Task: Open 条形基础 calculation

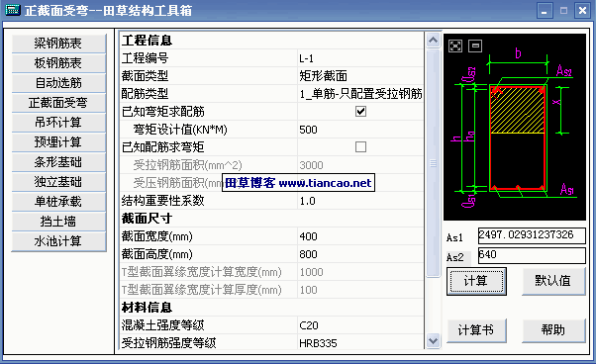Action: (58, 162)
